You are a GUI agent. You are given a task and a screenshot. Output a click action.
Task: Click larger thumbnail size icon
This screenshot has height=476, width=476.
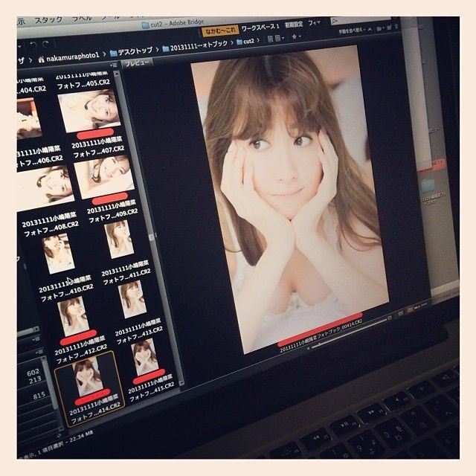(x=390, y=317)
